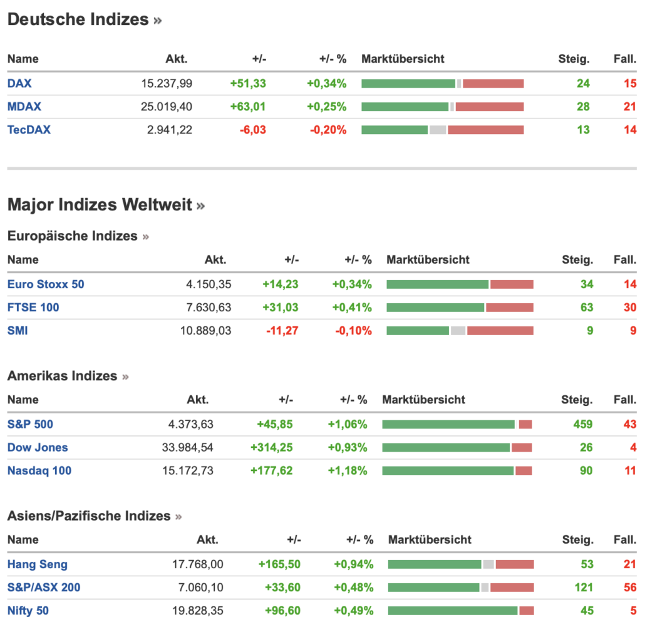Image resolution: width=645 pixels, height=644 pixels.
Task: Open the S&P 500 index link
Action: click(30, 424)
